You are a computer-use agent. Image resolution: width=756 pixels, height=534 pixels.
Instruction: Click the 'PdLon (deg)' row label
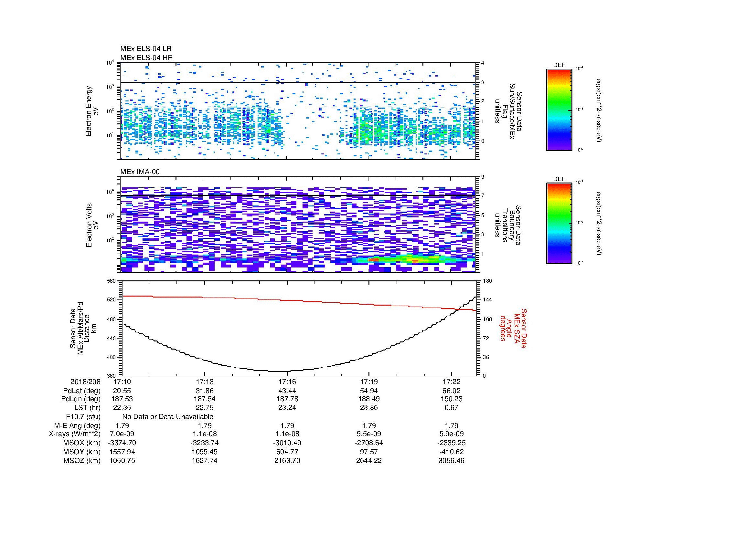pos(81,399)
